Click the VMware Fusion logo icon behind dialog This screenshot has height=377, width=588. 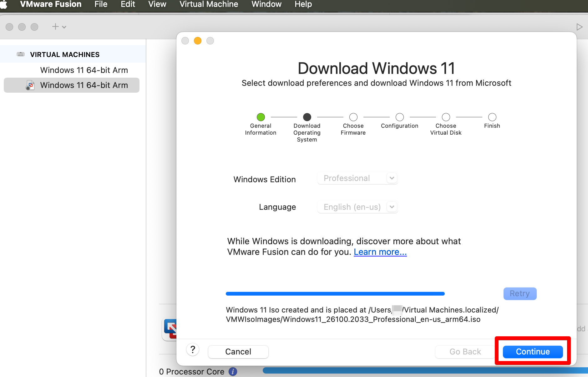click(x=170, y=329)
